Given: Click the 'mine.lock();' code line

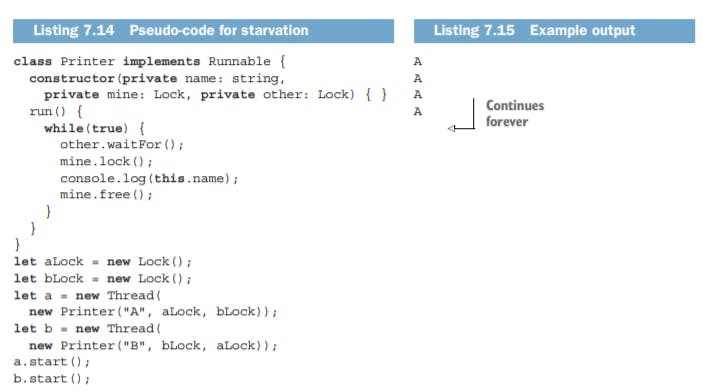Looking at the screenshot, I should point(106,161).
